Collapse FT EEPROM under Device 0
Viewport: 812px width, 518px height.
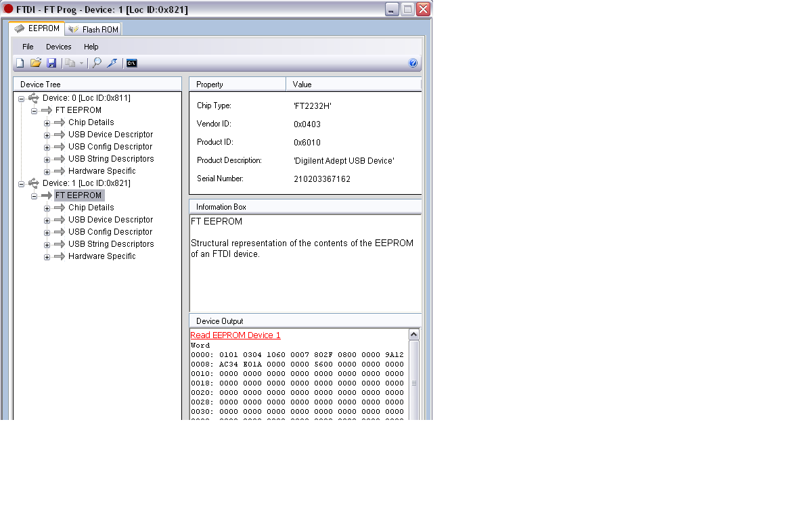coord(35,111)
